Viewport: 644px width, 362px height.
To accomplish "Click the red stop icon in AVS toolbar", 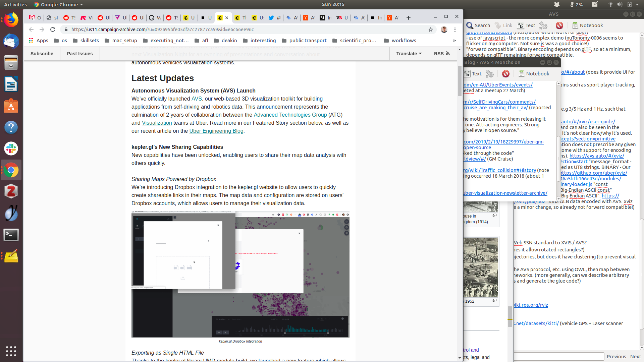I will pyautogui.click(x=559, y=25).
